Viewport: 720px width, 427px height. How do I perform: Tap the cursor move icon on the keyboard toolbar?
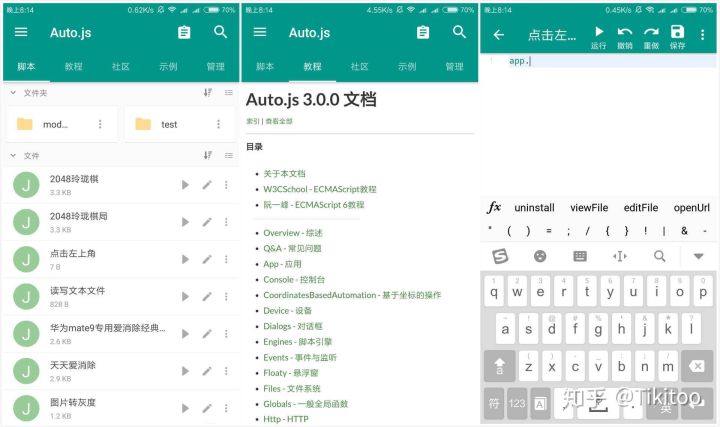[620, 256]
